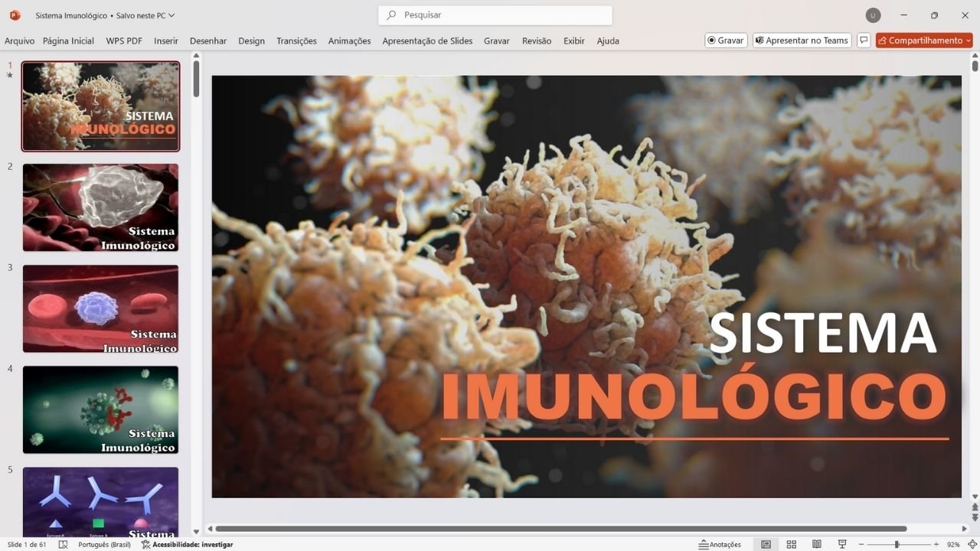980x551 pixels.
Task: Click the zoom out minus button
Action: coord(861,544)
